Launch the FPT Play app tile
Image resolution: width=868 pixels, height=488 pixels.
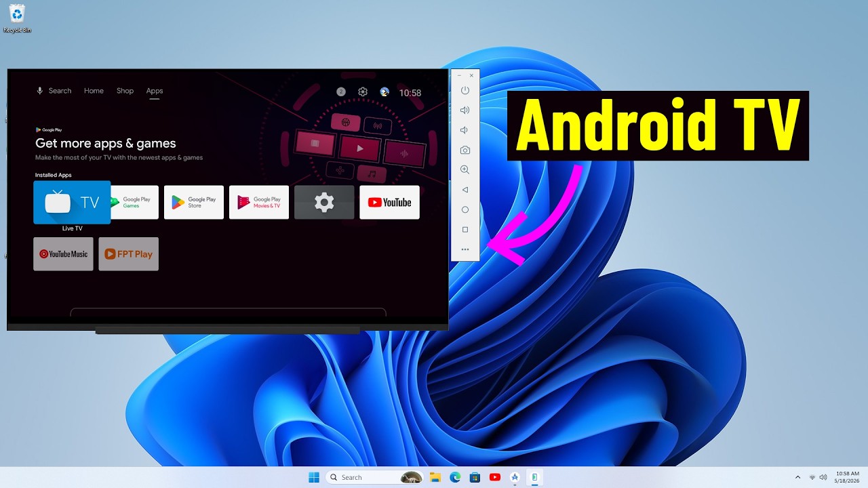[129, 254]
